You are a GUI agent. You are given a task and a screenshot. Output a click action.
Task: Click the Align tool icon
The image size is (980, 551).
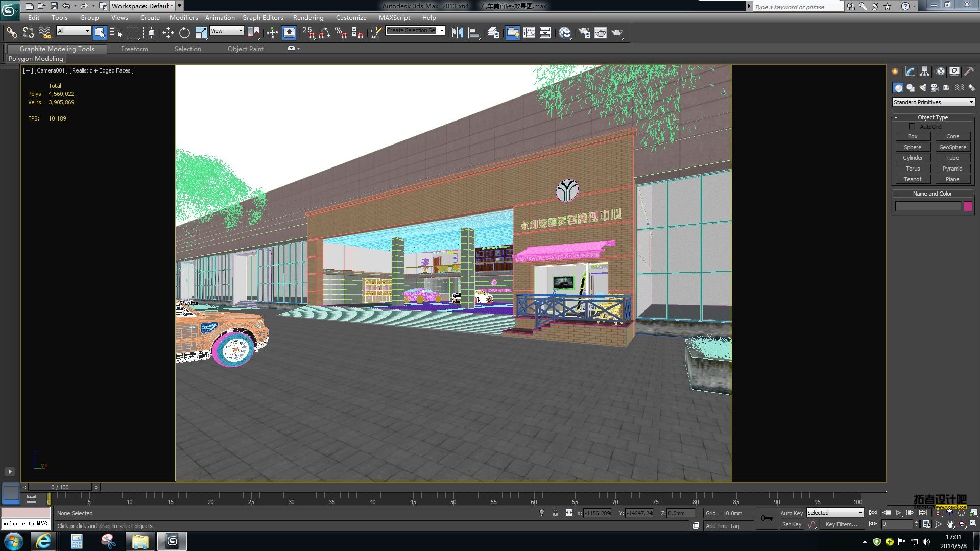pos(474,33)
